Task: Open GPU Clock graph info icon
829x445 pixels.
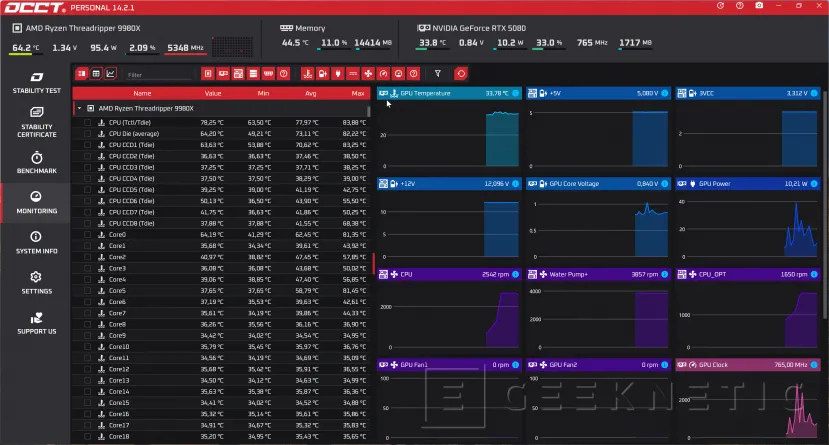Action: [814, 365]
